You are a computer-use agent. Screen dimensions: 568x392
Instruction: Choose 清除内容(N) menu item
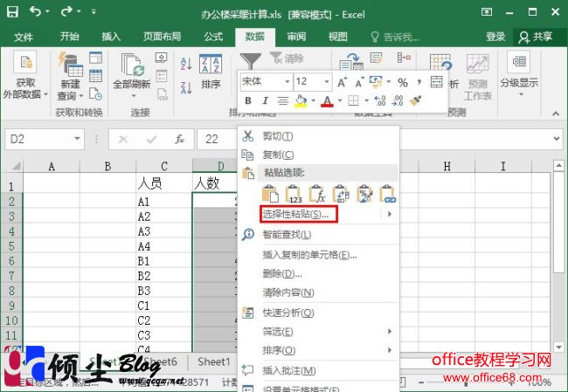[x=319, y=292]
